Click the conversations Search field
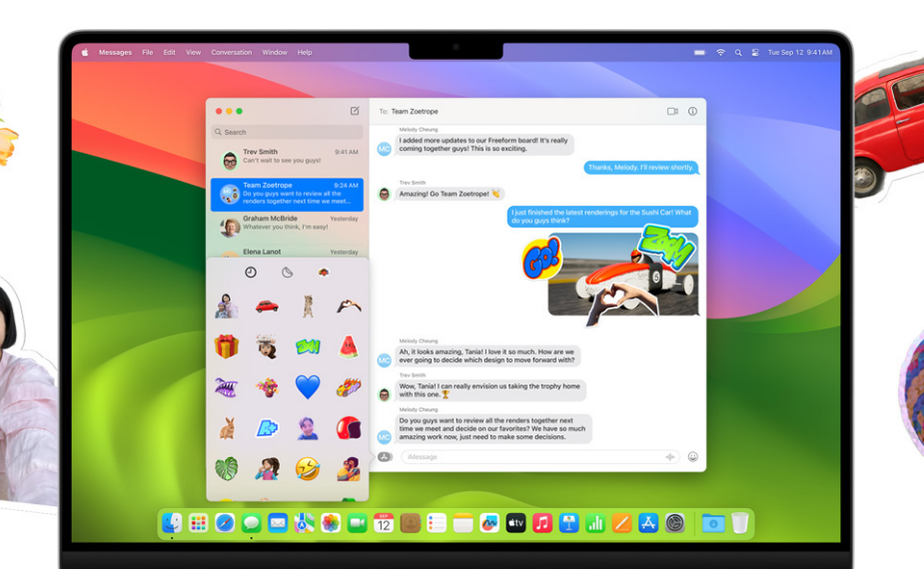924x569 pixels. [x=287, y=132]
